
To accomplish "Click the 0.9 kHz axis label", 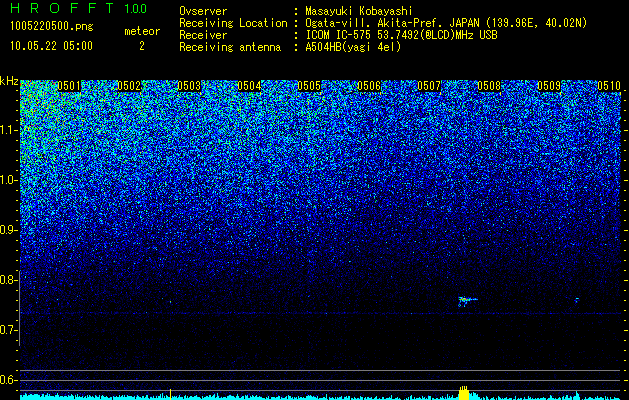I will point(9,230).
